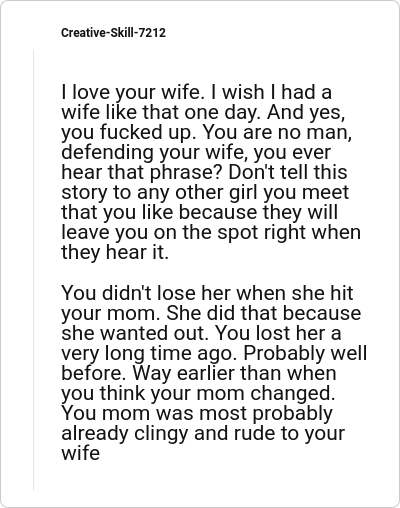Click the line "very long time ago. Probably"
Screen dimensions: 400x508
pyautogui.click(x=214, y=353)
